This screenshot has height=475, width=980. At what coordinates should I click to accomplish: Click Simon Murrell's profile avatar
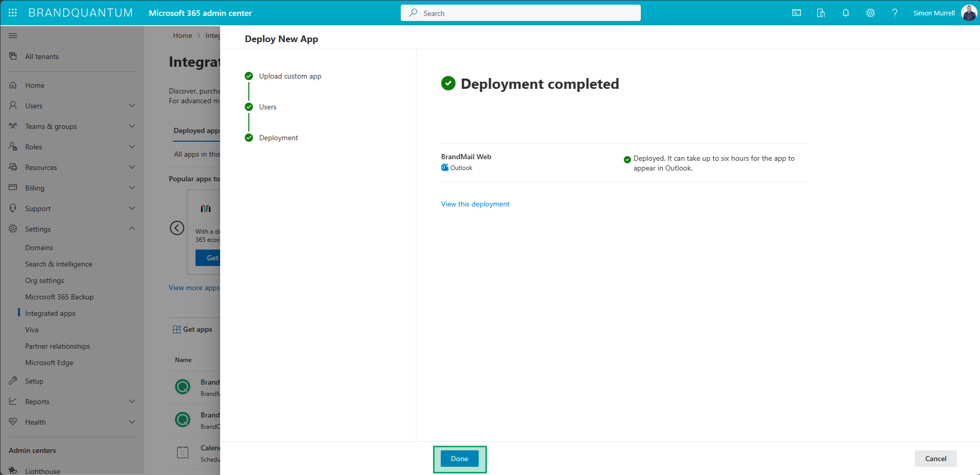[x=969, y=13]
